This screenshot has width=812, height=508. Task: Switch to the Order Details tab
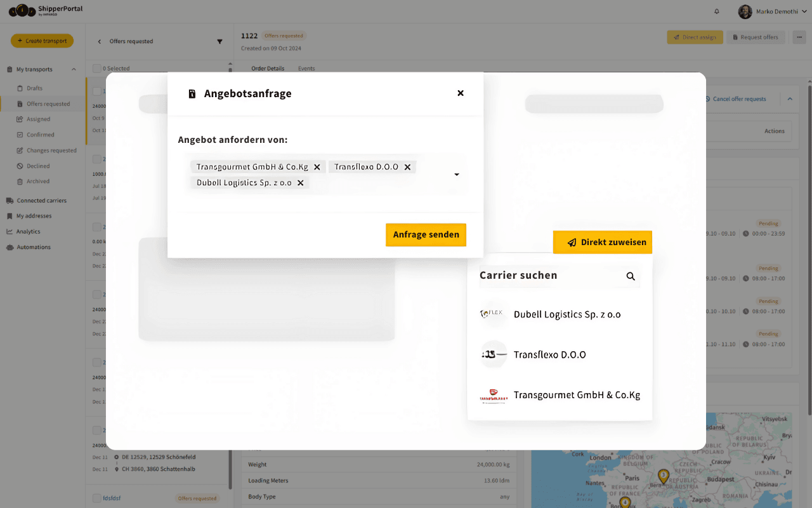tap(267, 68)
